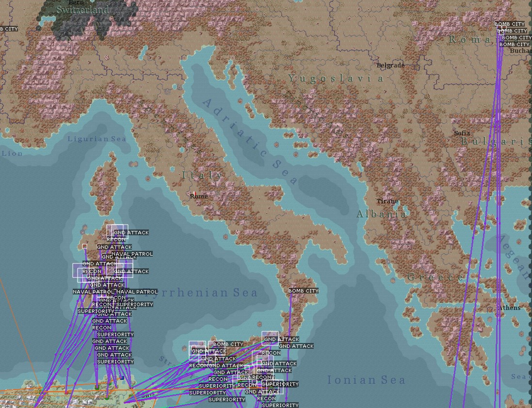532x408 pixels.
Task: Click the red square marker on western Sardinia
Action: tap(84, 246)
